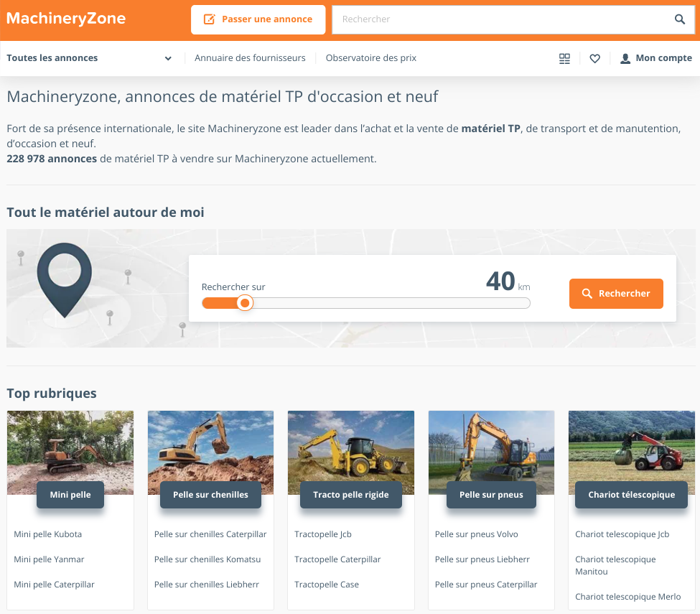The height and width of the screenshot is (614, 700).
Task: Click the magnifying glass search icon
Action: click(679, 19)
